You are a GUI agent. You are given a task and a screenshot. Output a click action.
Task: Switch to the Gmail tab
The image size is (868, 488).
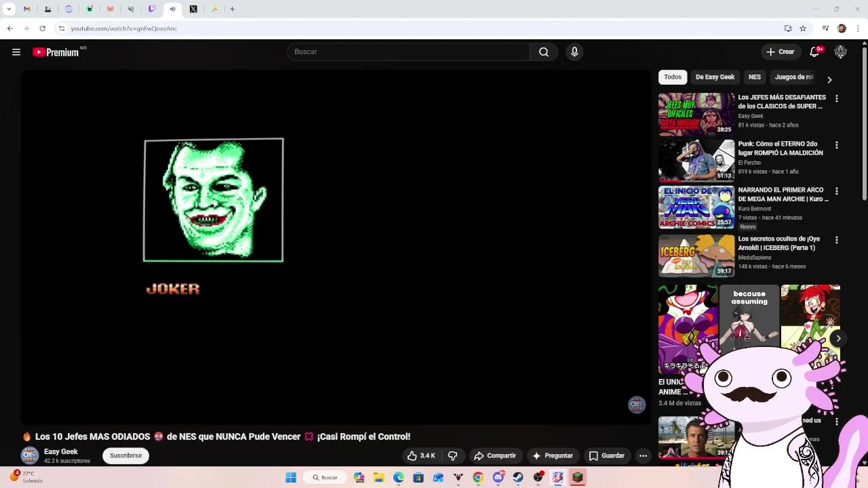point(26,9)
